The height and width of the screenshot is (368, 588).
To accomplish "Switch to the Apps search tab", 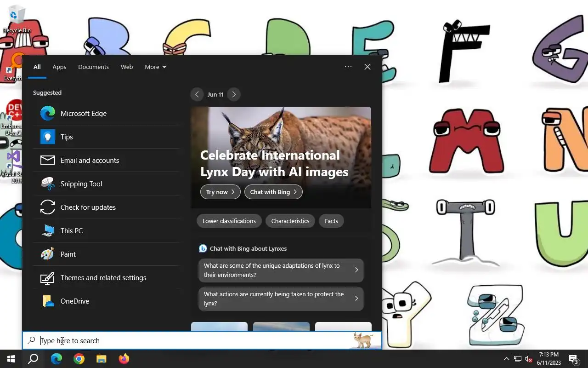I will [59, 67].
